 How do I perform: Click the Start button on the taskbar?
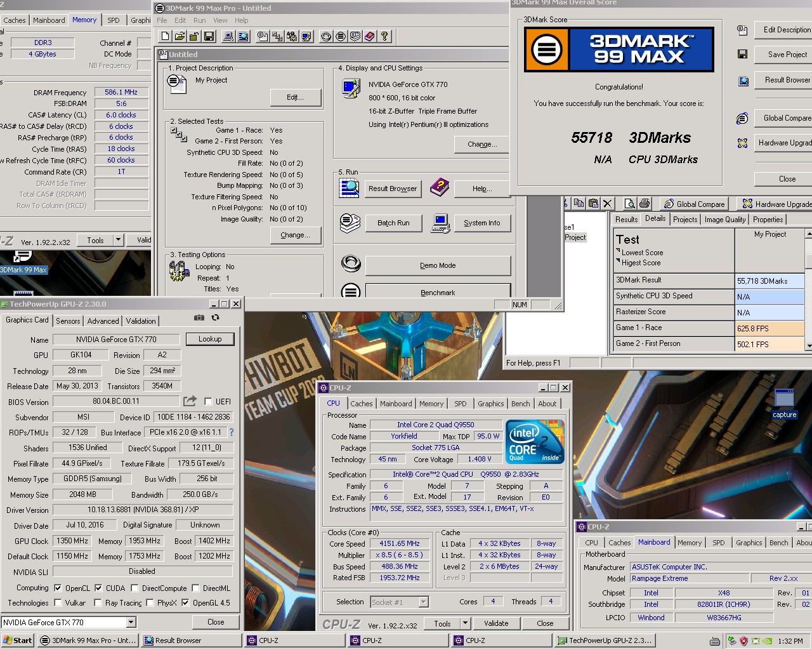17,640
